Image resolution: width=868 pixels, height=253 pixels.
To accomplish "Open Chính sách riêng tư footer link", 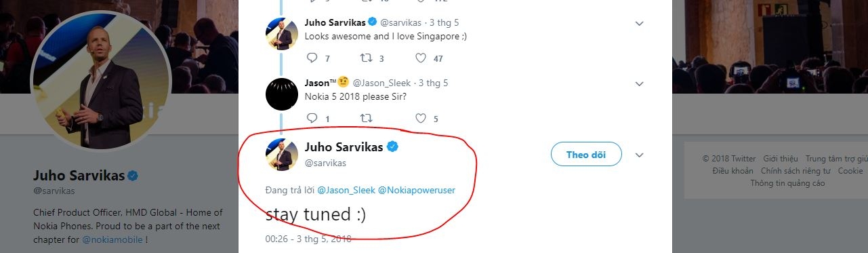I will pos(795,171).
